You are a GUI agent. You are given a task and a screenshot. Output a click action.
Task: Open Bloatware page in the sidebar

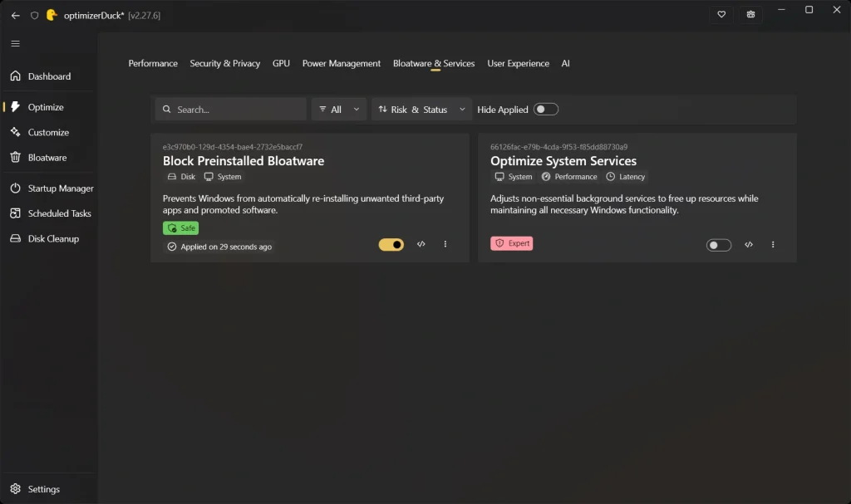(49, 157)
